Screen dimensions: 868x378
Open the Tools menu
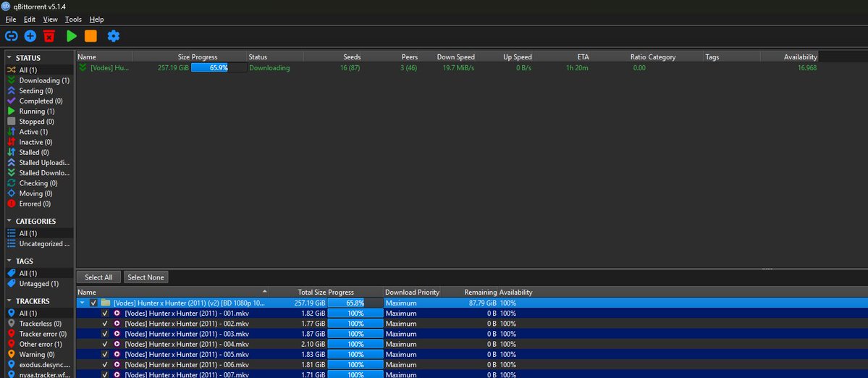(x=73, y=20)
